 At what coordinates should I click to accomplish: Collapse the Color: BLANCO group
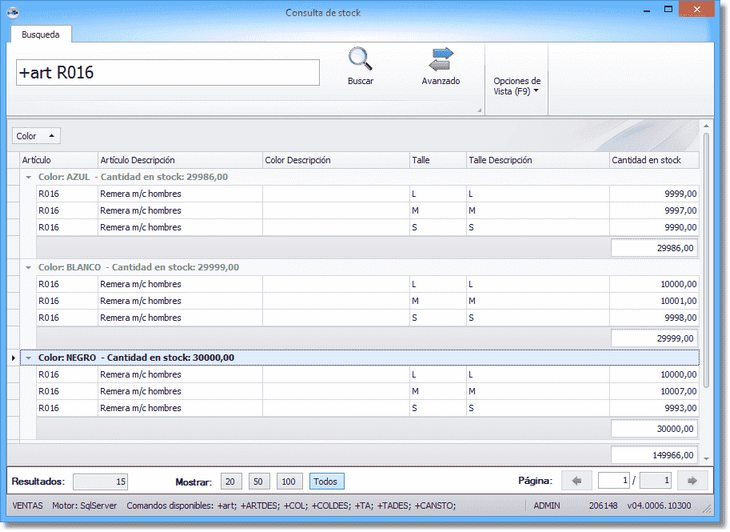pyautogui.click(x=28, y=268)
